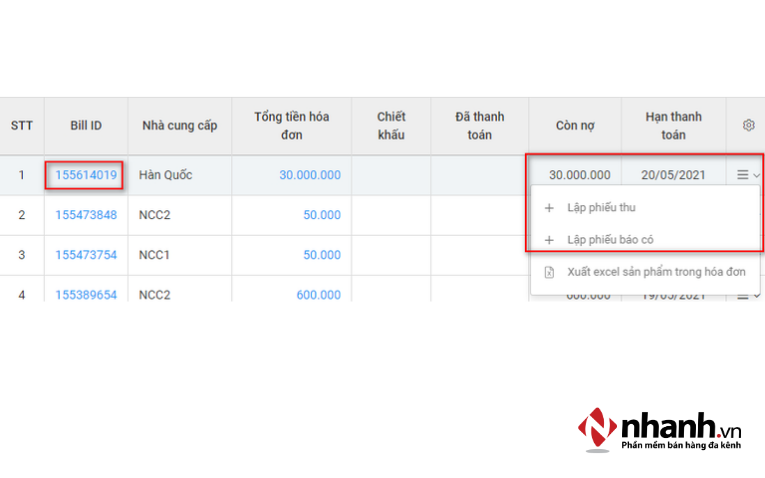Select Lập phiếu thu from the menu
Image resolution: width=765 pixels, height=478 pixels.
[600, 208]
